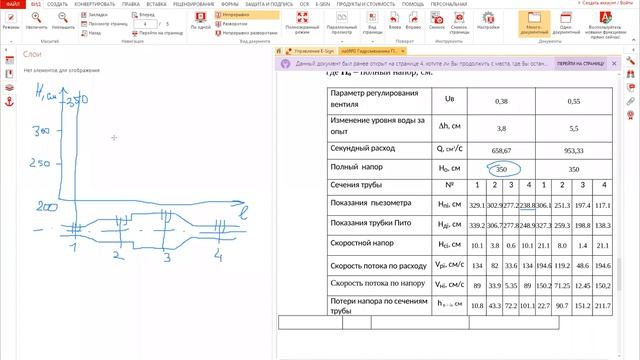This screenshot has height=360, width=640.
Task: Click the home icon in document tabs
Action: click(279, 51)
